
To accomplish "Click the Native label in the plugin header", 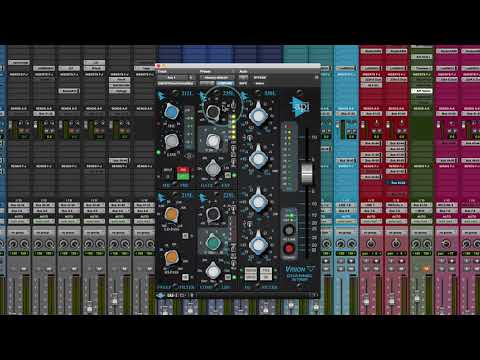I will pos(260,83).
